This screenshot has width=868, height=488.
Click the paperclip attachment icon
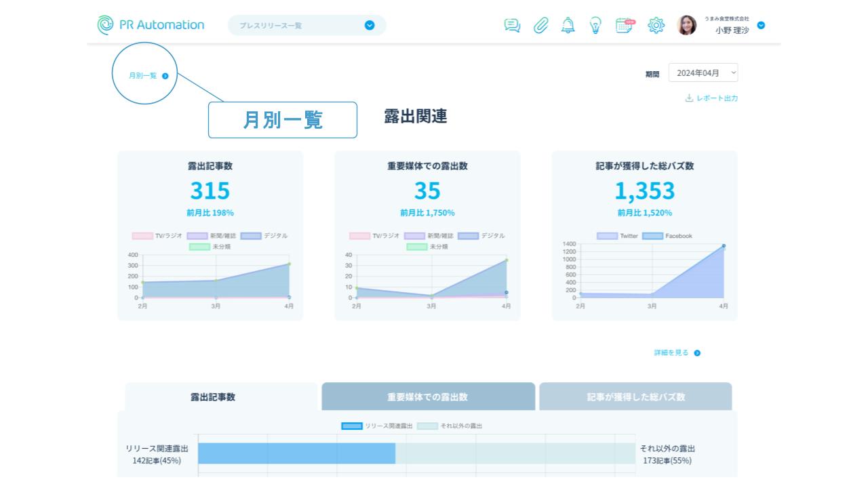[x=540, y=26]
